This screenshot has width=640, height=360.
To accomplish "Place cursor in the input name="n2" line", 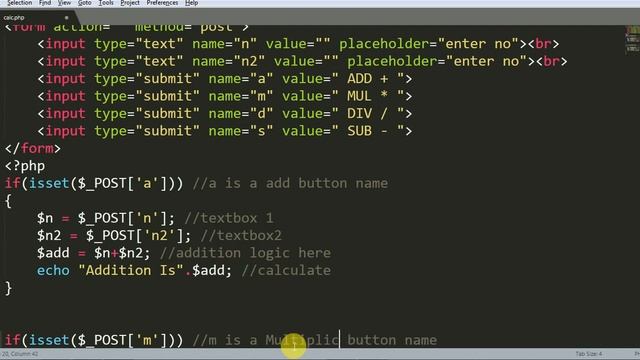I will (302, 61).
